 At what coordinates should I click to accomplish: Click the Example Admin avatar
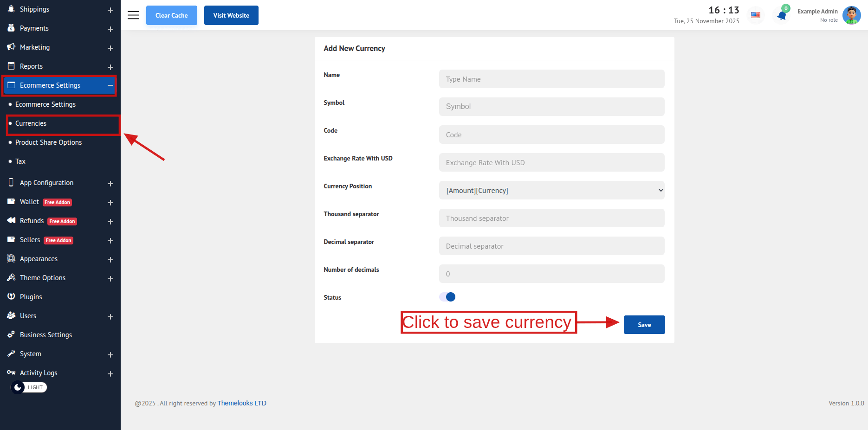pos(851,15)
